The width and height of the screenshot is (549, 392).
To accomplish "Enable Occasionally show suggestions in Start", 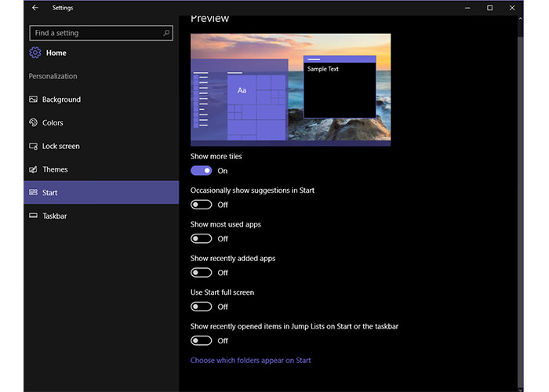I will click(x=202, y=205).
